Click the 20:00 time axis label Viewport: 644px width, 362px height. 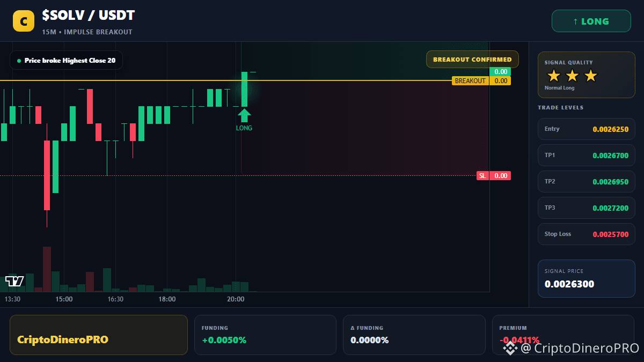tap(236, 299)
